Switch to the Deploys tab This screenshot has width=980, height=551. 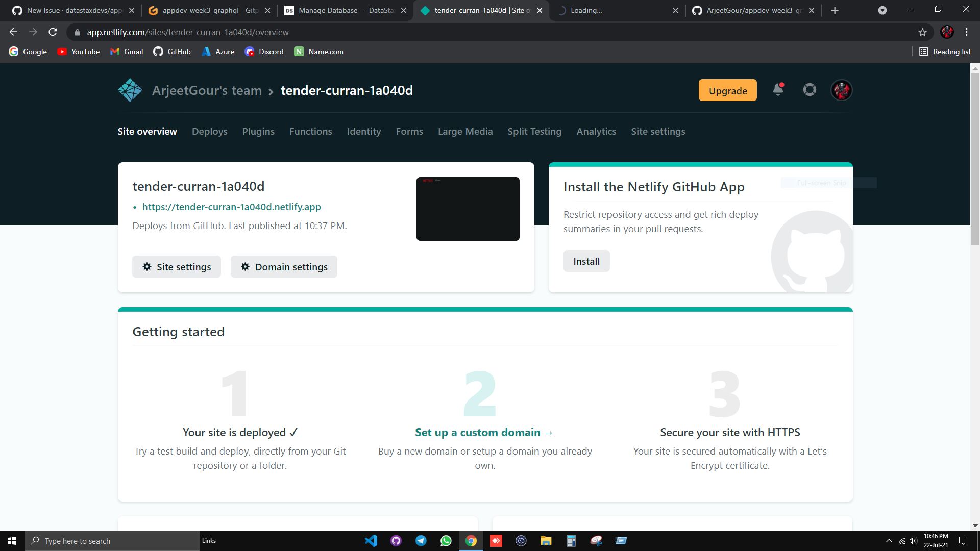[209, 131]
